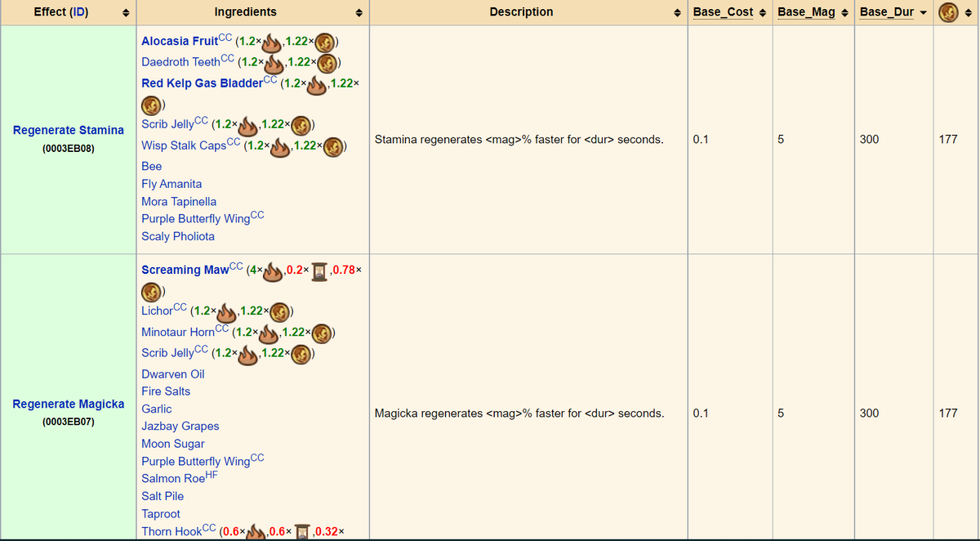The width and height of the screenshot is (980, 541).
Task: Click the gold coin icon beside Daedroth Teeth
Action: tap(327, 62)
